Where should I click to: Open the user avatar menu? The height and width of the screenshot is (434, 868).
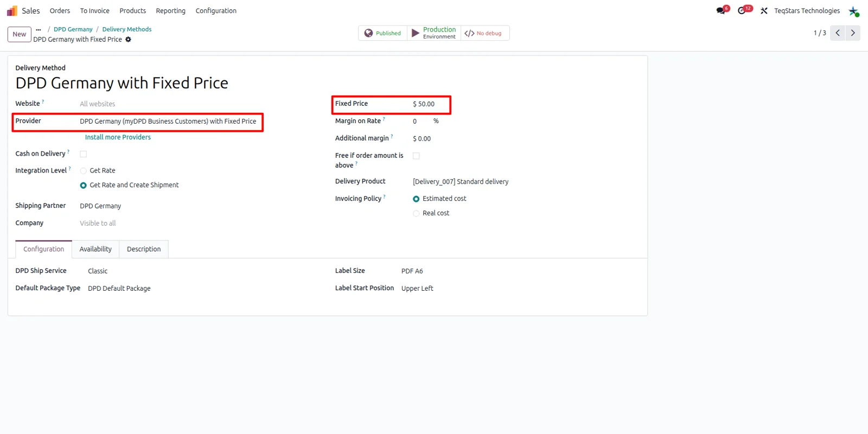click(853, 11)
